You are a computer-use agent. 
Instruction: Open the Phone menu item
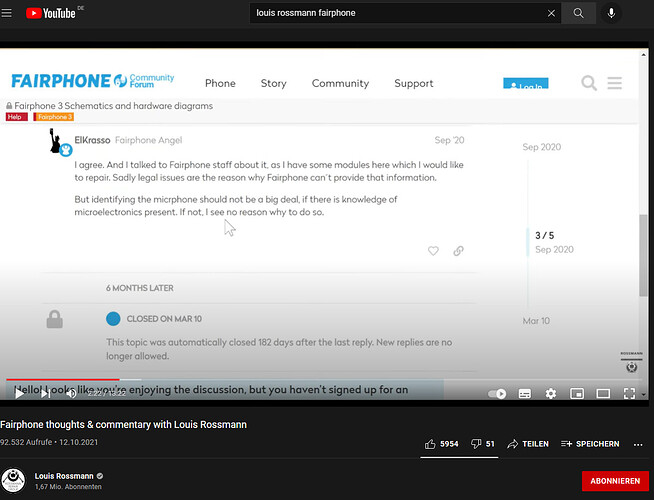point(220,83)
